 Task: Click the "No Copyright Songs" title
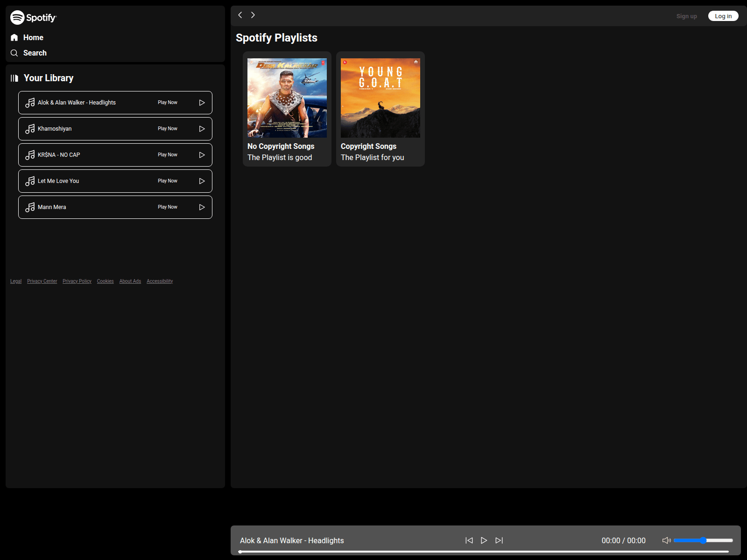click(x=281, y=147)
